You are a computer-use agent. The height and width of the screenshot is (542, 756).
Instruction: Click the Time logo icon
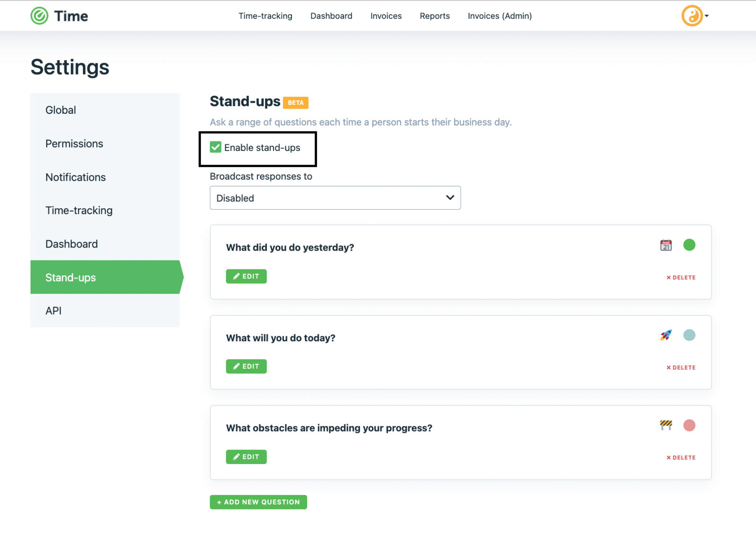[x=40, y=15]
